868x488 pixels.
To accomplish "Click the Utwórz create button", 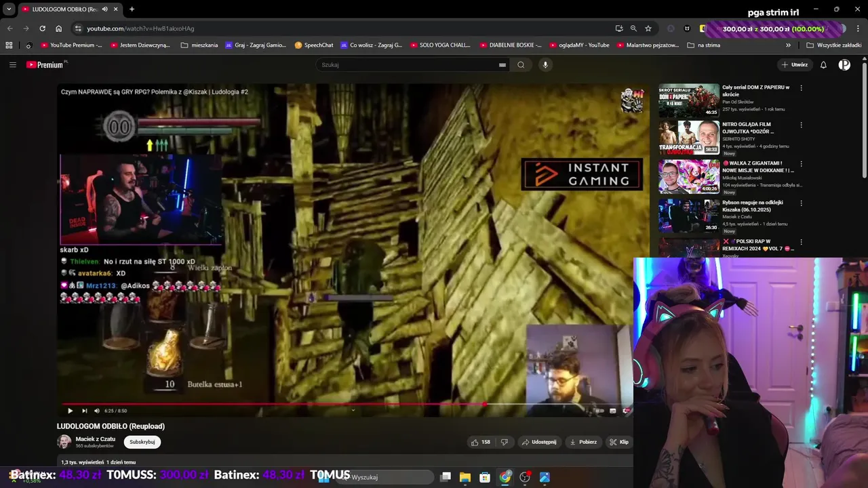I will (794, 65).
